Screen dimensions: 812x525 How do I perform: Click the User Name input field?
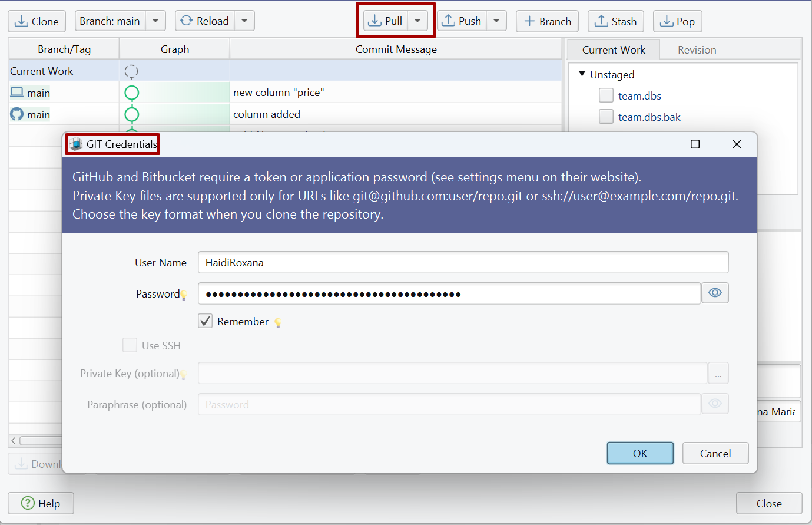(x=463, y=262)
